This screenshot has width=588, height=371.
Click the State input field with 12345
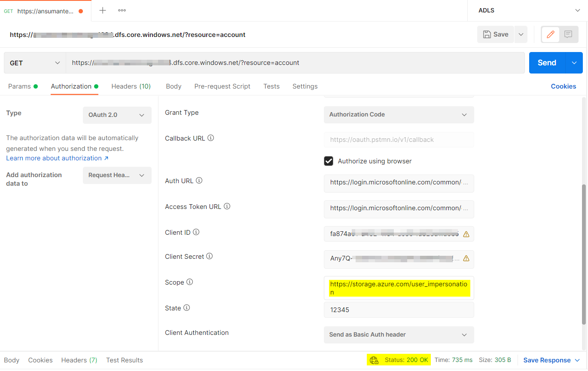point(399,310)
